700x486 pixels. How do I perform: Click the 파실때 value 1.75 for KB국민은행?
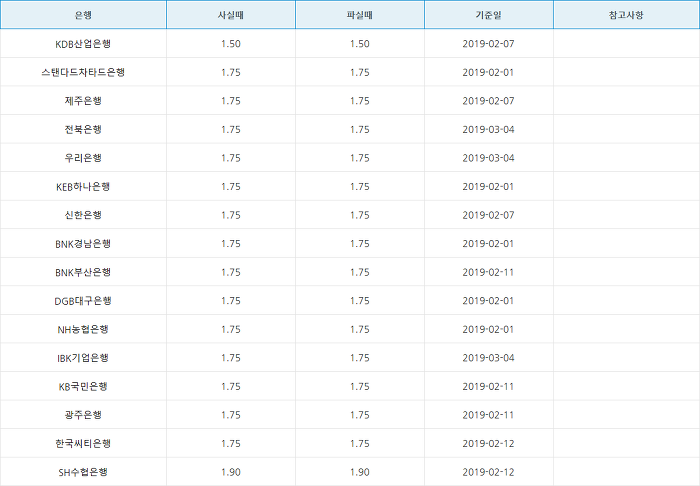coord(360,386)
